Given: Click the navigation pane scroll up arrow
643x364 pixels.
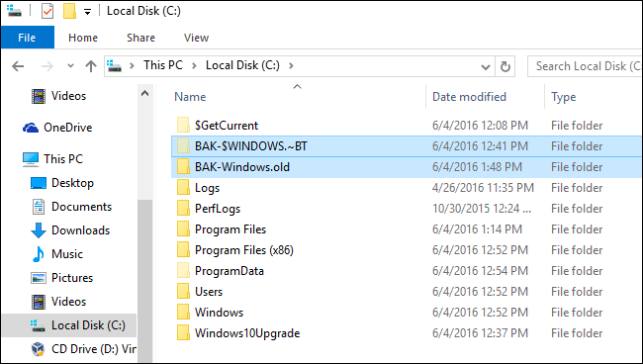Looking at the screenshot, I should tap(144, 93).
